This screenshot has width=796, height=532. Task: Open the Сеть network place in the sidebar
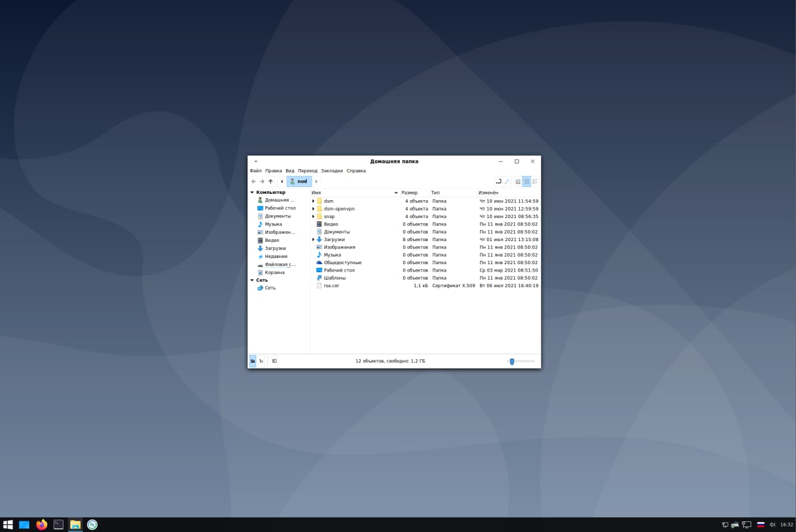coord(266,288)
